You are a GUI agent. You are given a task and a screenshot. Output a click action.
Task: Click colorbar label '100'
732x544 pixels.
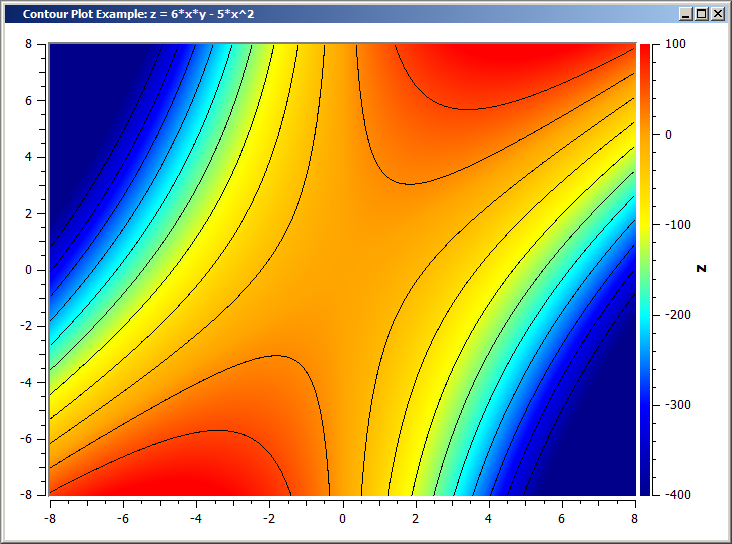click(x=675, y=44)
